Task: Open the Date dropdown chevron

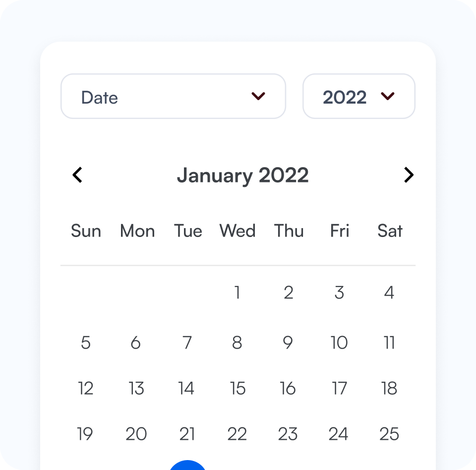Action: (259, 96)
